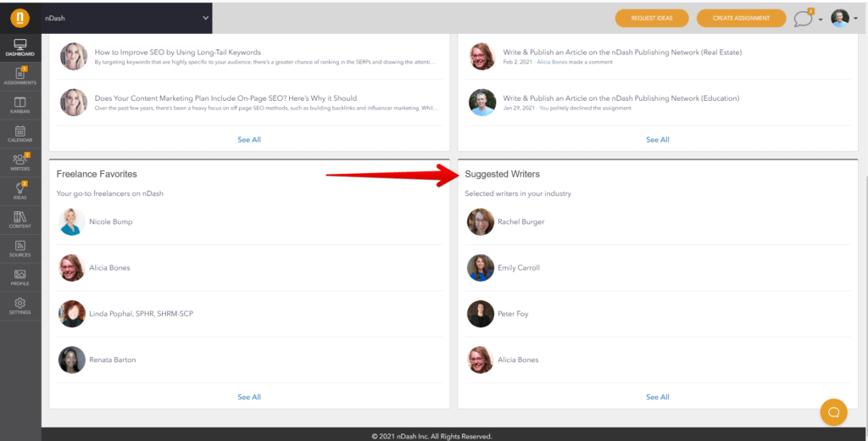This screenshot has width=868, height=441.
Task: Click Peter Foy's profile photo
Action: point(481,314)
